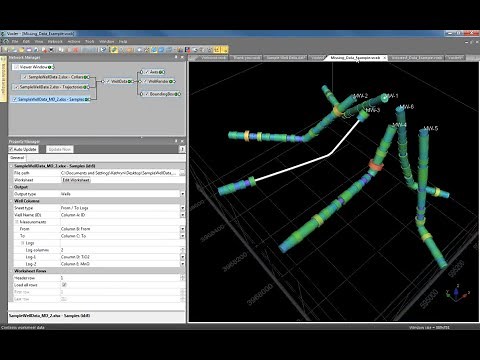Open the Edit menu
The height and width of the screenshot is (360, 480).
[x=26, y=42]
